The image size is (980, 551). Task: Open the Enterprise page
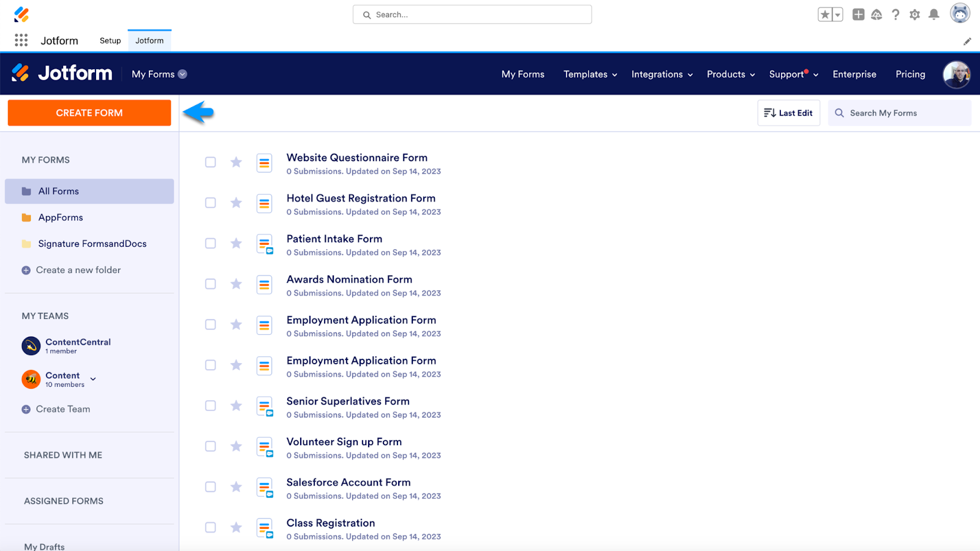(x=854, y=74)
